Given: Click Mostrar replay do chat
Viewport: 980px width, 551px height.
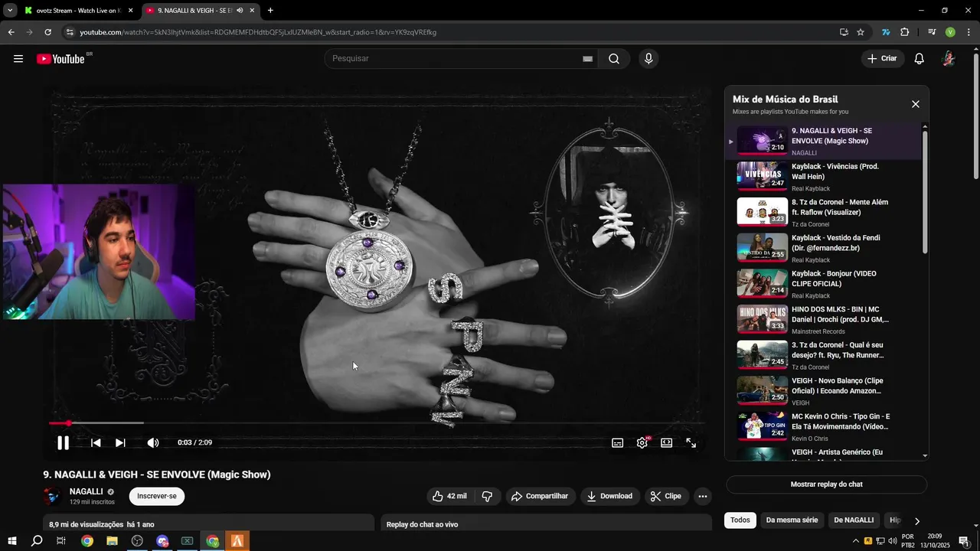Looking at the screenshot, I should point(826,484).
